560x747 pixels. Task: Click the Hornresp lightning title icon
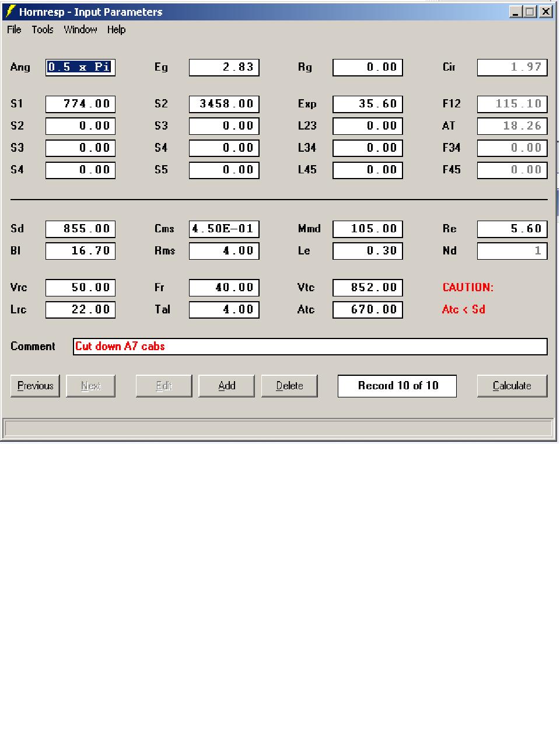pyautogui.click(x=10, y=12)
